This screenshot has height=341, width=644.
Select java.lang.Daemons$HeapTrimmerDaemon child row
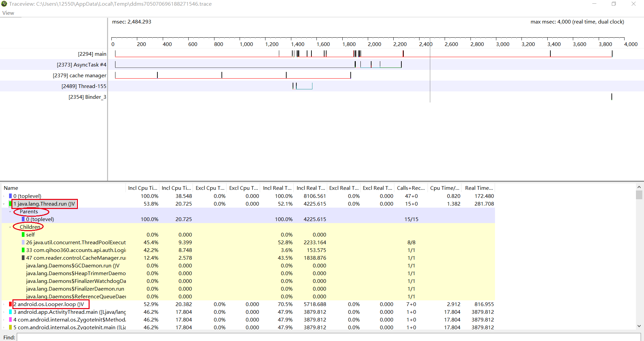248,273
